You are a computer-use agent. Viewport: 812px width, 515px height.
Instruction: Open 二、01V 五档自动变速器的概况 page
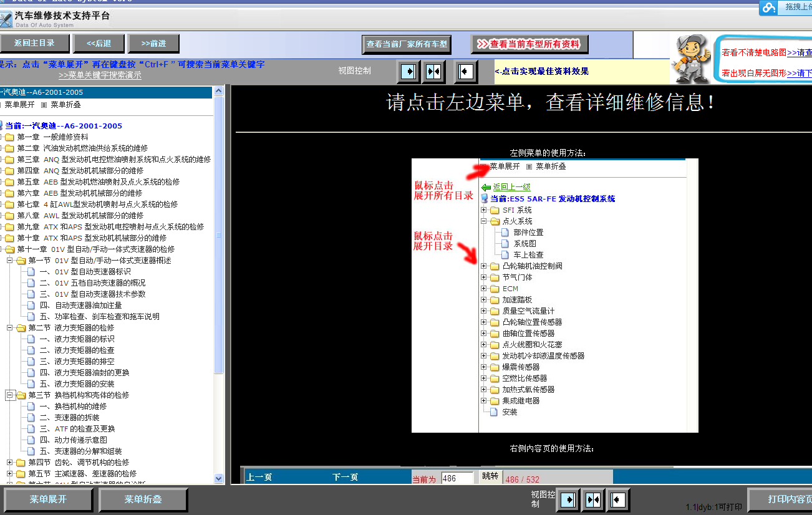(x=92, y=283)
